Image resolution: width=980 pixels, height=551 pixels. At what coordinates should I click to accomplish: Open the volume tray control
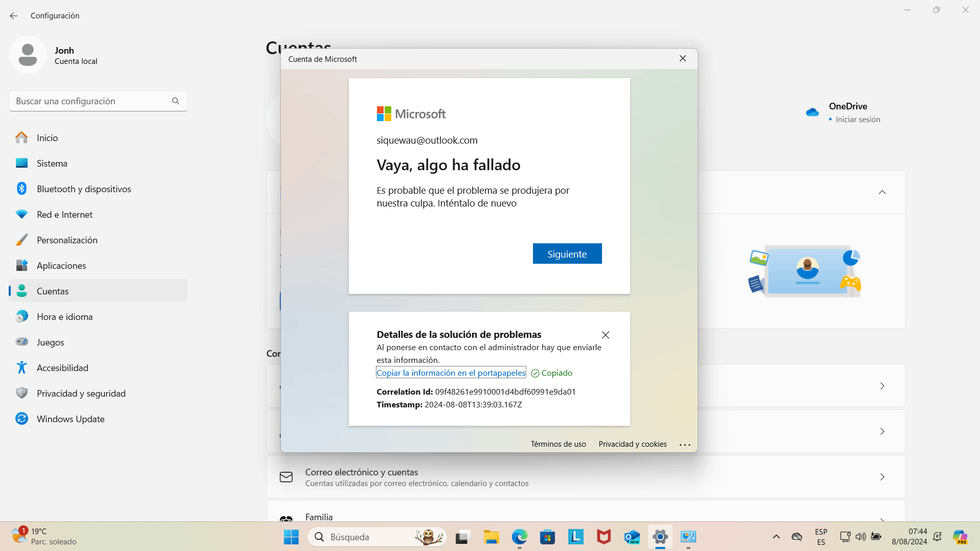coord(861,537)
